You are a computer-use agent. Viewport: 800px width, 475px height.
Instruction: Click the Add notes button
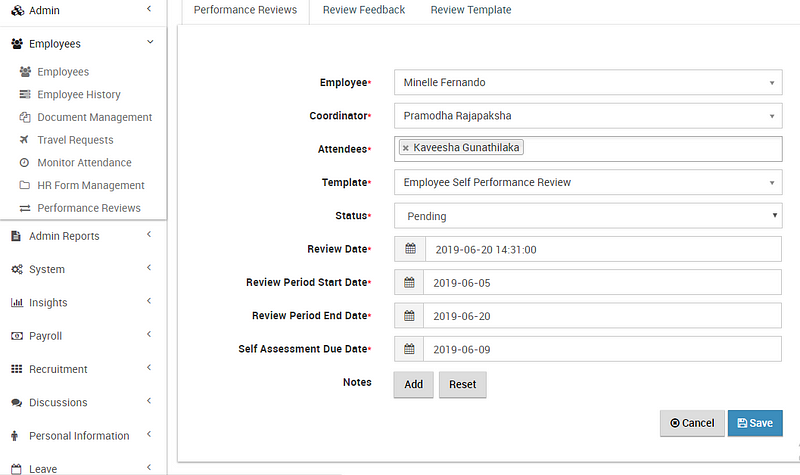[x=413, y=384]
